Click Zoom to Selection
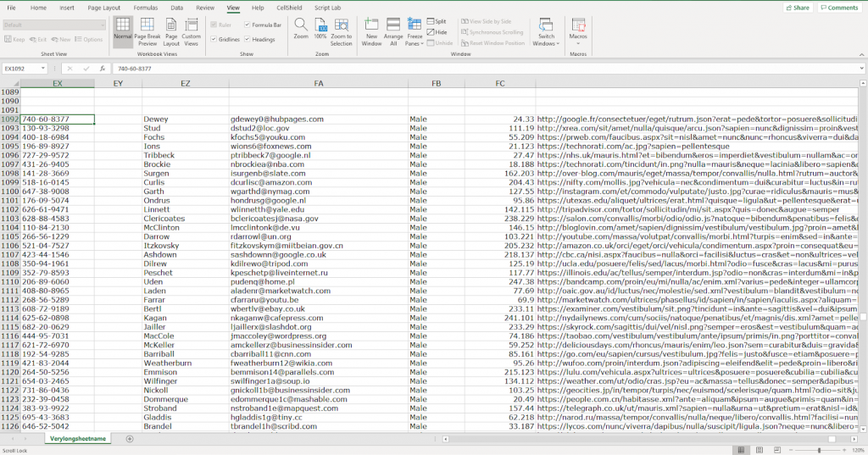The width and height of the screenshot is (868, 455). coord(342,31)
